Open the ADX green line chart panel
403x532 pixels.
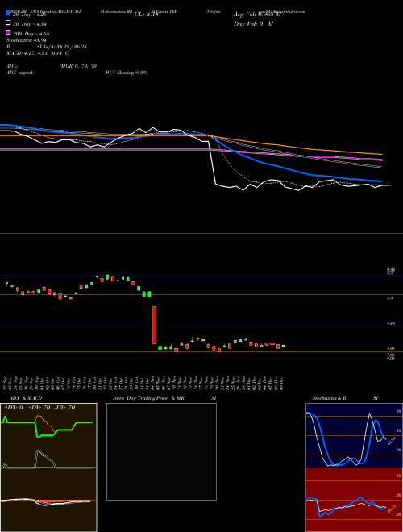[x=48, y=435]
